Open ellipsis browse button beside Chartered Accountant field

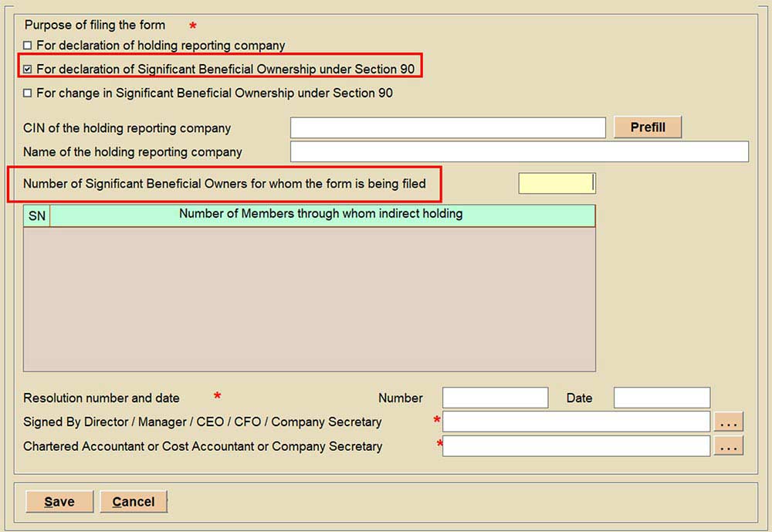(x=729, y=446)
